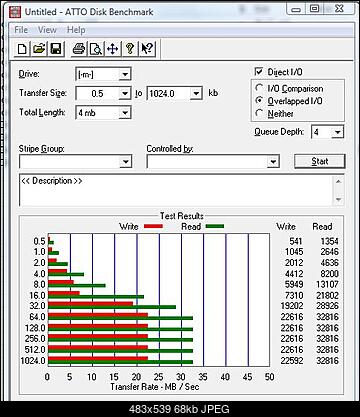
Task: Click into the Description text box
Action: pyautogui.click(x=177, y=190)
